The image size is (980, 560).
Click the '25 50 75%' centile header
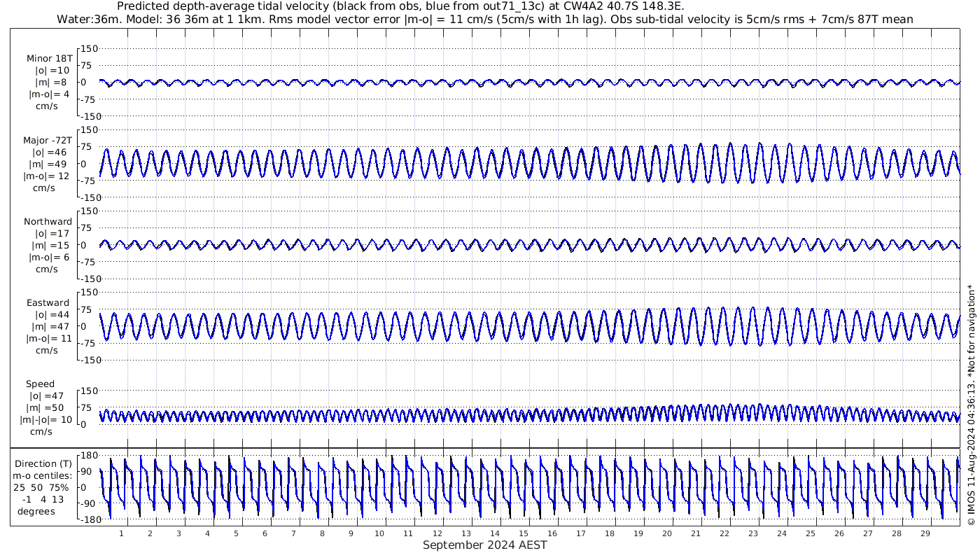(x=41, y=487)
